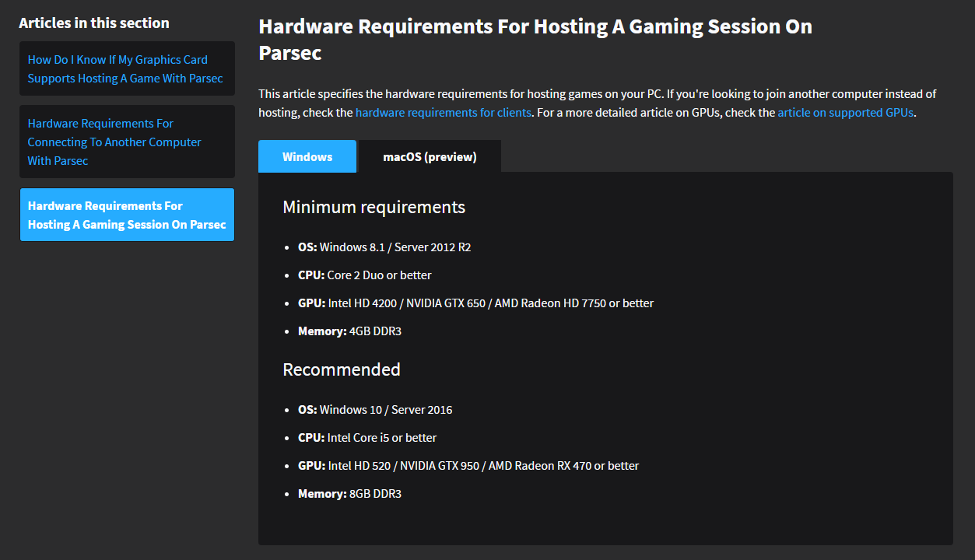Switch to the macOS (preview) tab
This screenshot has height=560, width=975.
[x=430, y=156]
